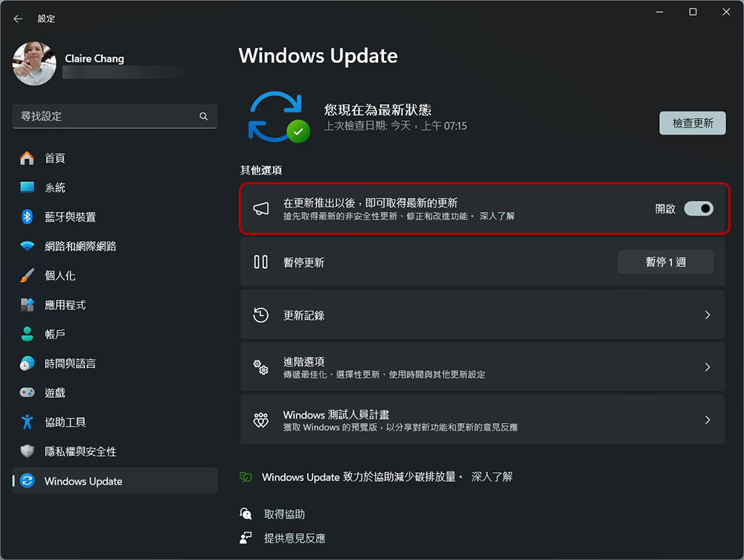This screenshot has height=560, width=744.
Task: Click the 系統 monitor icon
Action: coord(27,187)
